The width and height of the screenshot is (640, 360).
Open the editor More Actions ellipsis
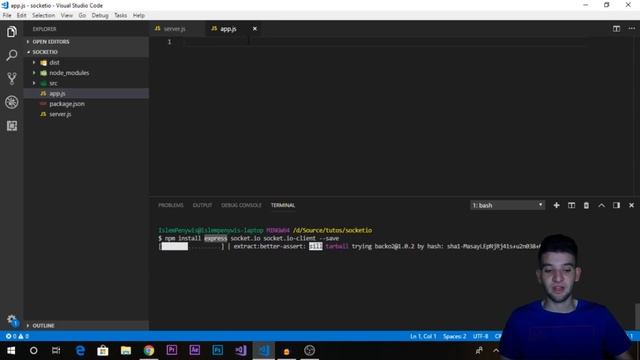(631, 29)
